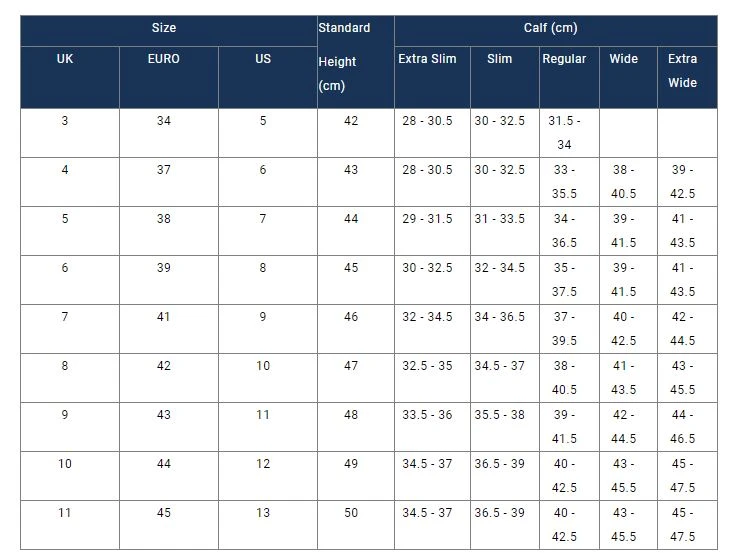Click the "US" column header

(x=263, y=60)
